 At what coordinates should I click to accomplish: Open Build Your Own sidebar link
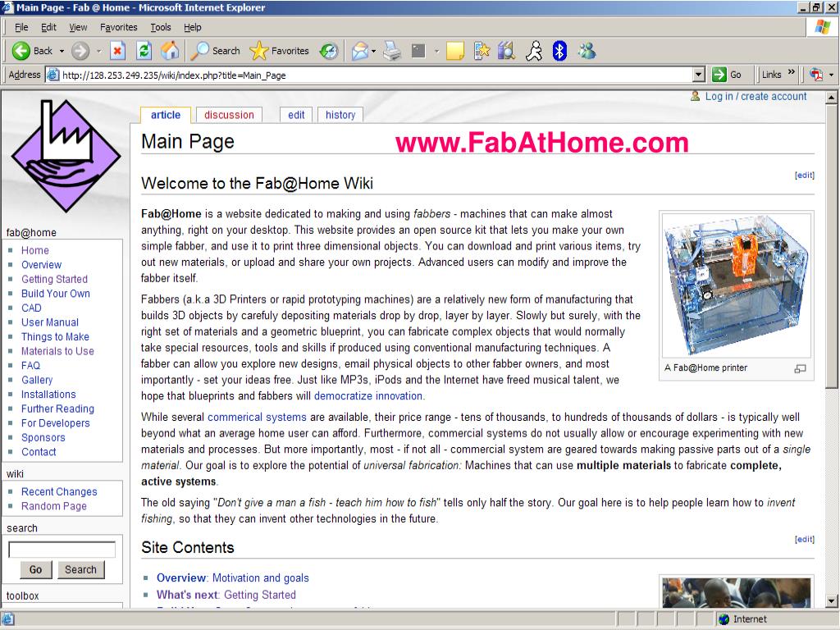[56, 294]
